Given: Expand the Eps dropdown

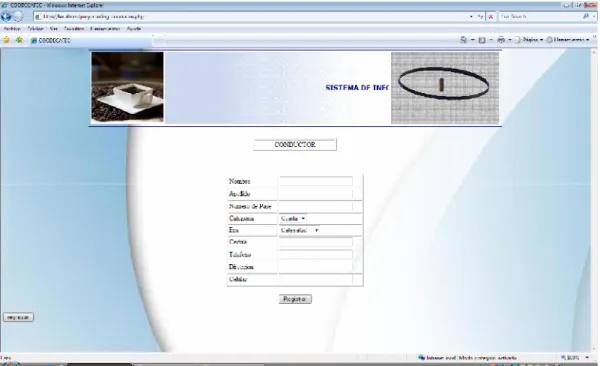Looking at the screenshot, I should [300, 230].
